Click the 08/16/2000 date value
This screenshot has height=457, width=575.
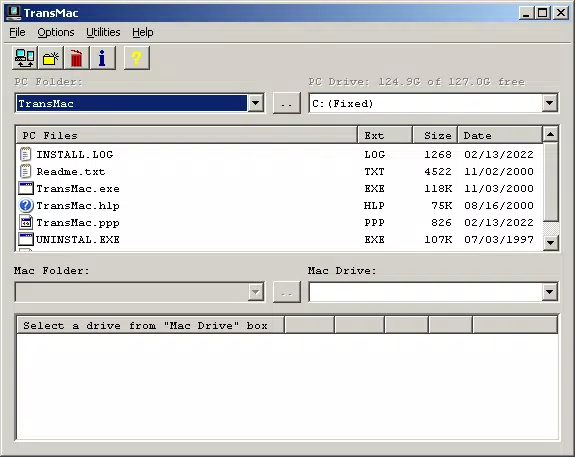(x=499, y=205)
